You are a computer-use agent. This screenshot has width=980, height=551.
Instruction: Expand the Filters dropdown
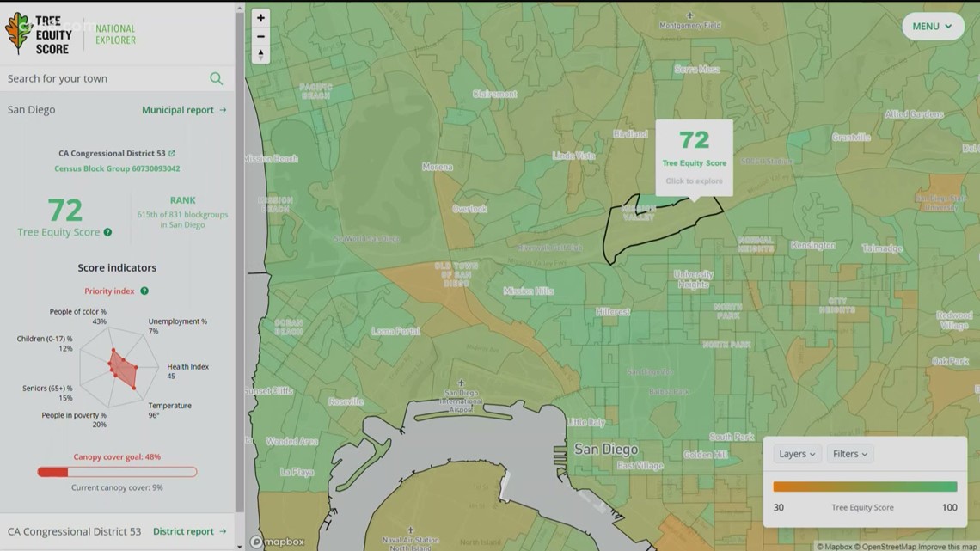coord(850,454)
